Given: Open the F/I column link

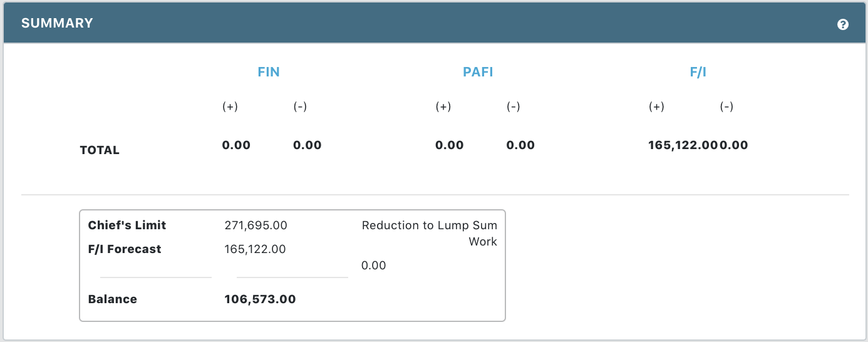Looking at the screenshot, I should coord(698,72).
